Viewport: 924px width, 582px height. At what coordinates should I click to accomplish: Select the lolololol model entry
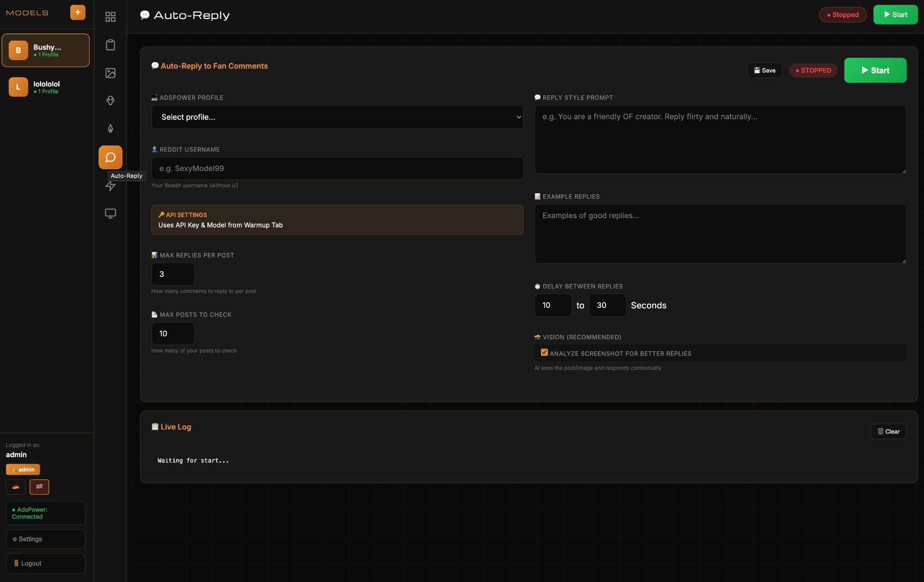coord(46,87)
